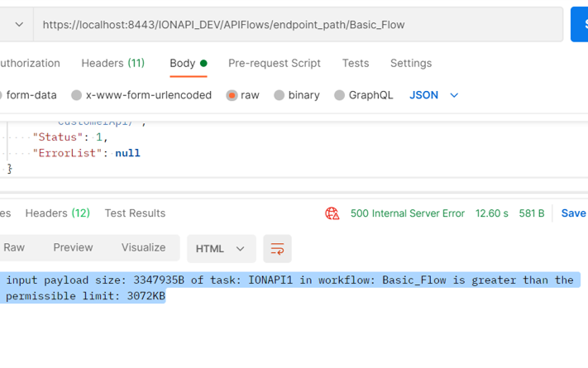This screenshot has height=368, width=588.
Task: Click the wrap lines icon button
Action: tap(277, 249)
